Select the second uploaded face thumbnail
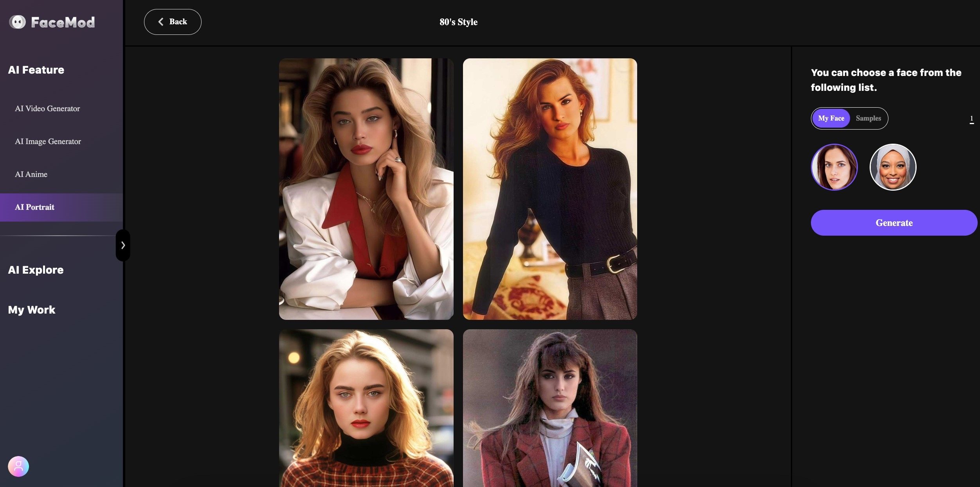The height and width of the screenshot is (487, 980). click(x=893, y=166)
